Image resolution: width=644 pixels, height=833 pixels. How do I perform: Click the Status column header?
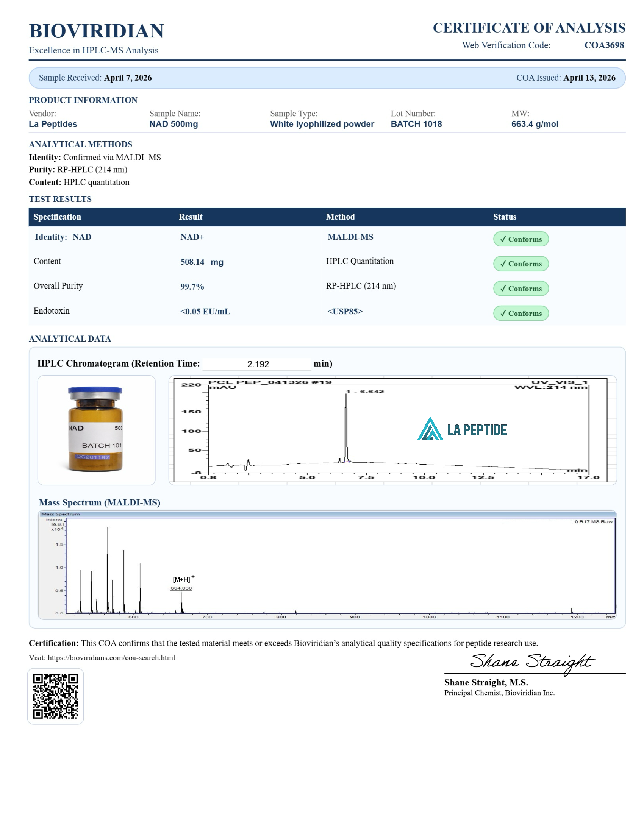click(504, 217)
